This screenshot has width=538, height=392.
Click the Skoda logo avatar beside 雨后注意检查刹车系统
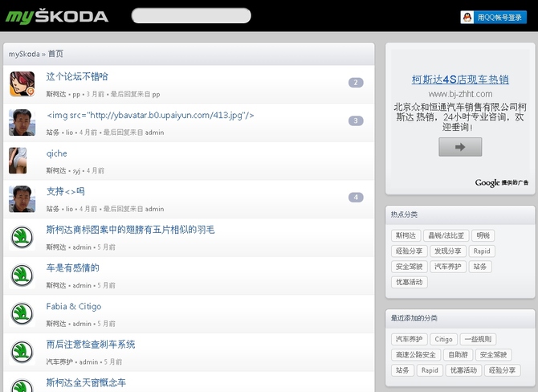[x=22, y=352]
